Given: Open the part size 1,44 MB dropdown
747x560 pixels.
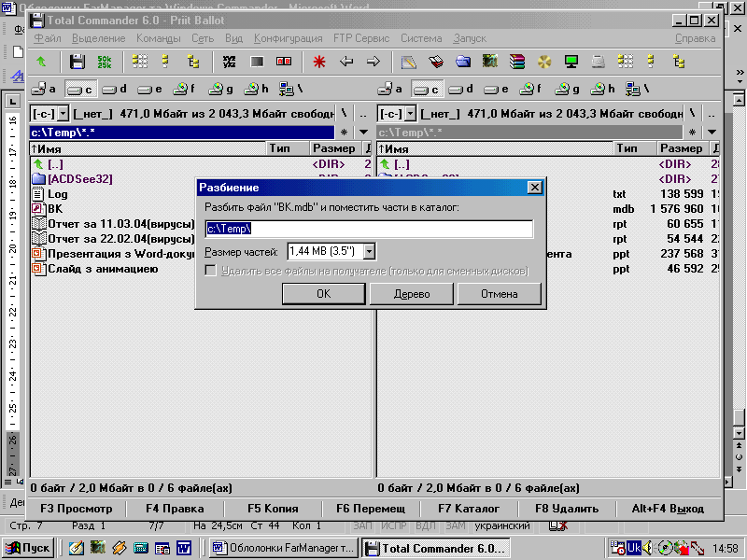Looking at the screenshot, I should pos(369,251).
